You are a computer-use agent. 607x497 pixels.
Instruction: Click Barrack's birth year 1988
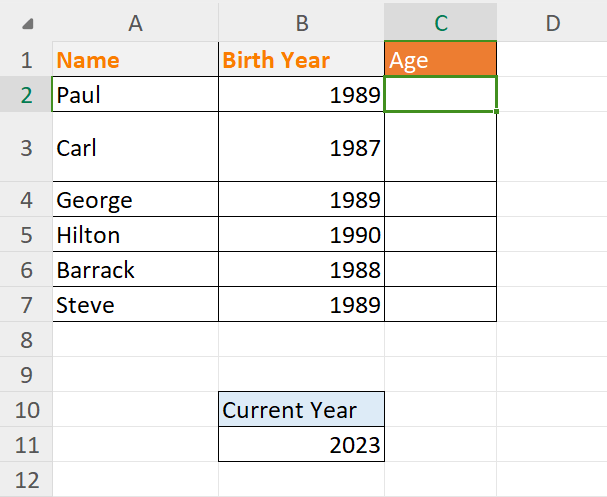click(301, 270)
